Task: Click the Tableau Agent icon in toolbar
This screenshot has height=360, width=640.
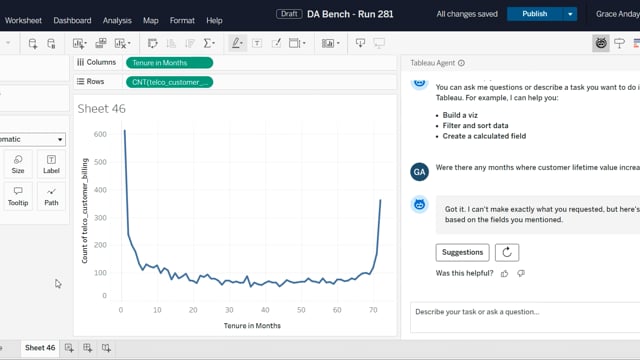Action: pyautogui.click(x=601, y=43)
